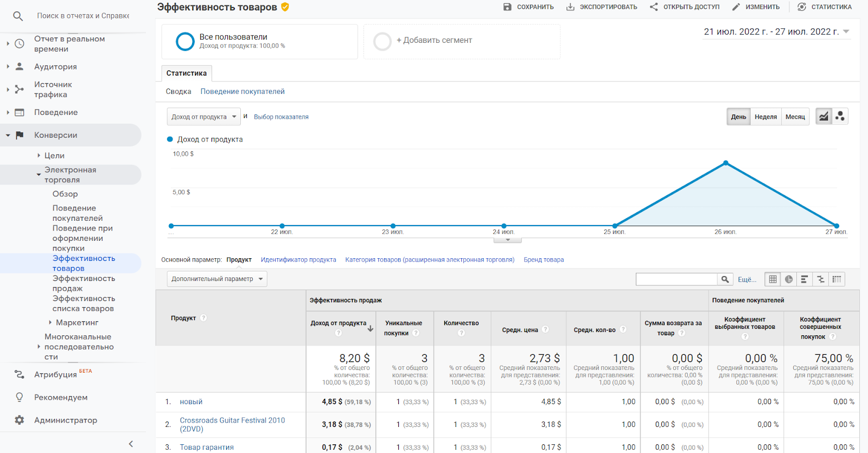Click + Добавить сегмент box

click(x=462, y=42)
